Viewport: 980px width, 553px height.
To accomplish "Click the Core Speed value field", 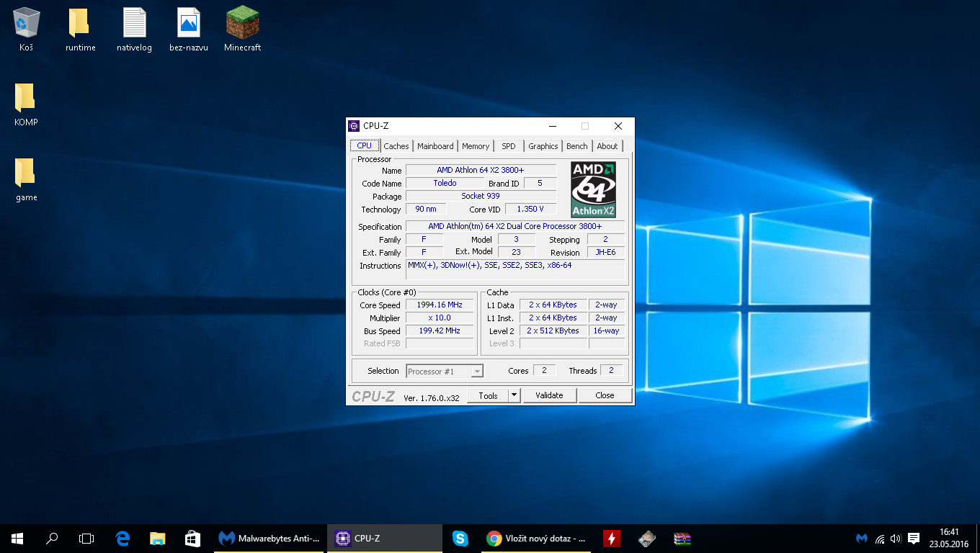I will pos(440,305).
